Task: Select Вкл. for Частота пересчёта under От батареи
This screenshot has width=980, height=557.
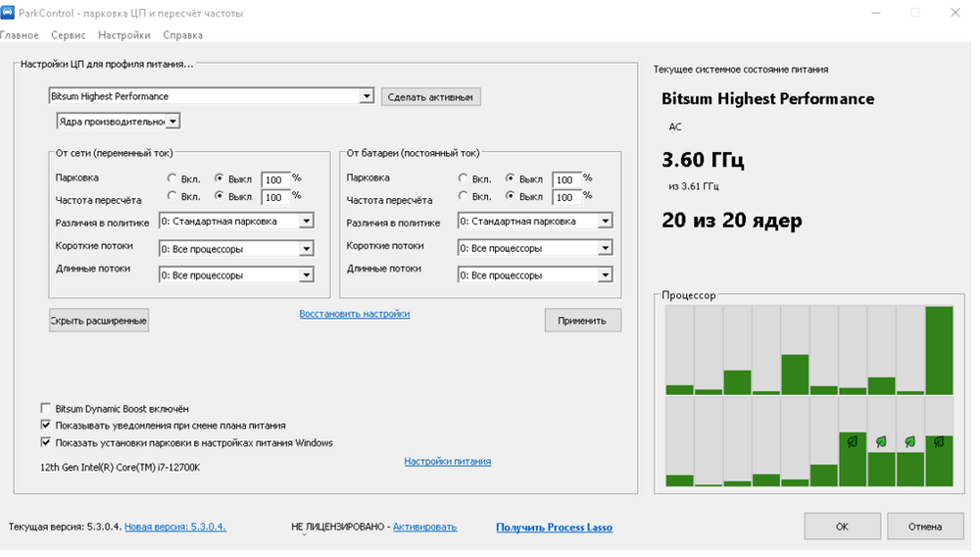Action: click(463, 196)
